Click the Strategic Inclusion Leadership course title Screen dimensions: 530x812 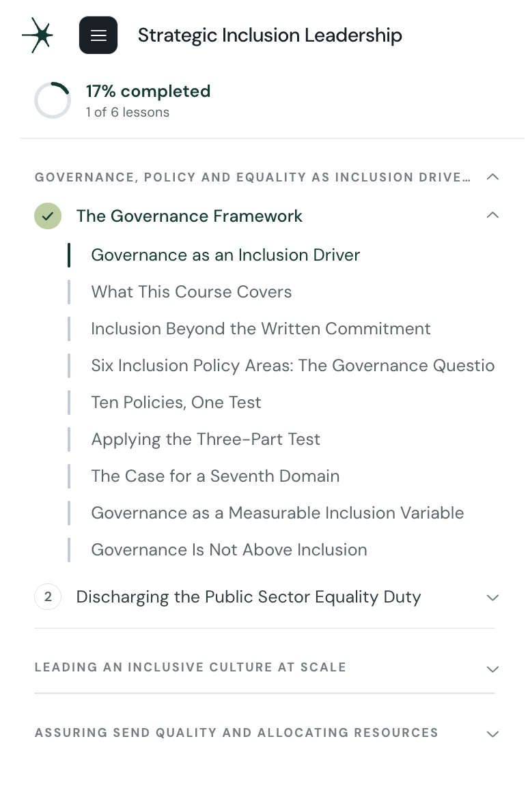(x=270, y=35)
